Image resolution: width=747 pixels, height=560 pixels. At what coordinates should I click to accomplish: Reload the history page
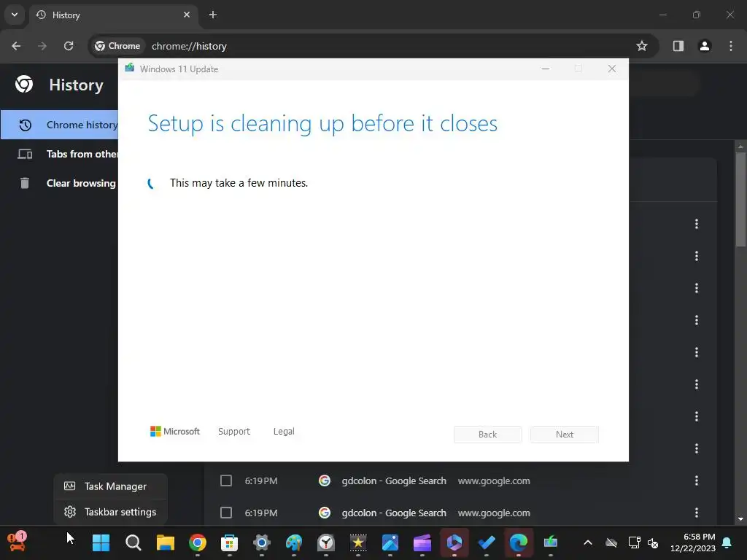coord(69,46)
